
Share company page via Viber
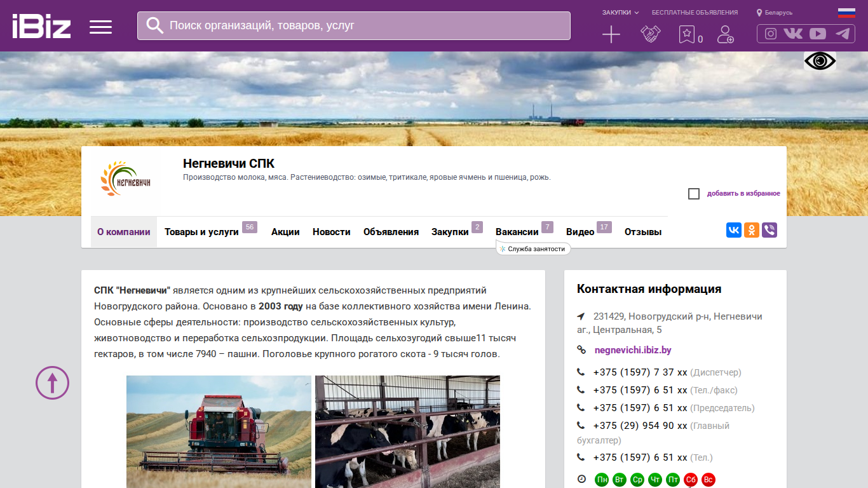pos(770,230)
